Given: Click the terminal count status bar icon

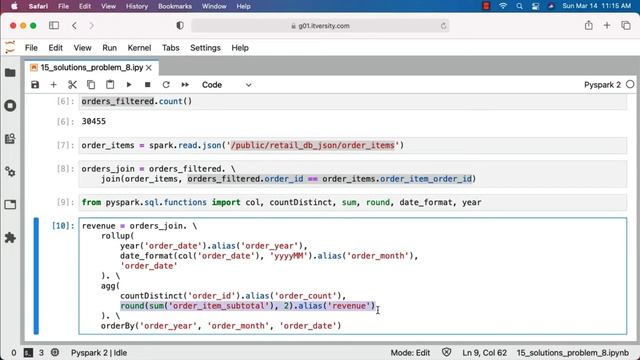Looking at the screenshot, I should click(x=28, y=353).
